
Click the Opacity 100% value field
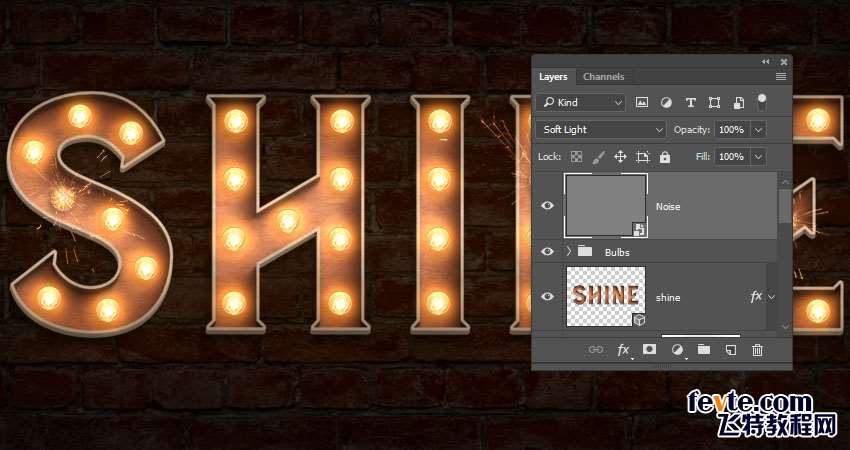tap(732, 130)
